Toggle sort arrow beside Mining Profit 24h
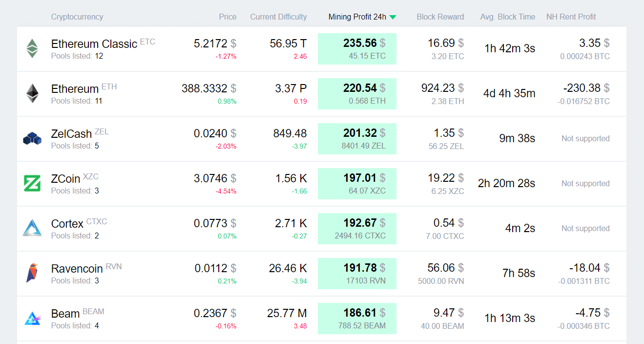Image resolution: width=644 pixels, height=344 pixels. coord(393,17)
